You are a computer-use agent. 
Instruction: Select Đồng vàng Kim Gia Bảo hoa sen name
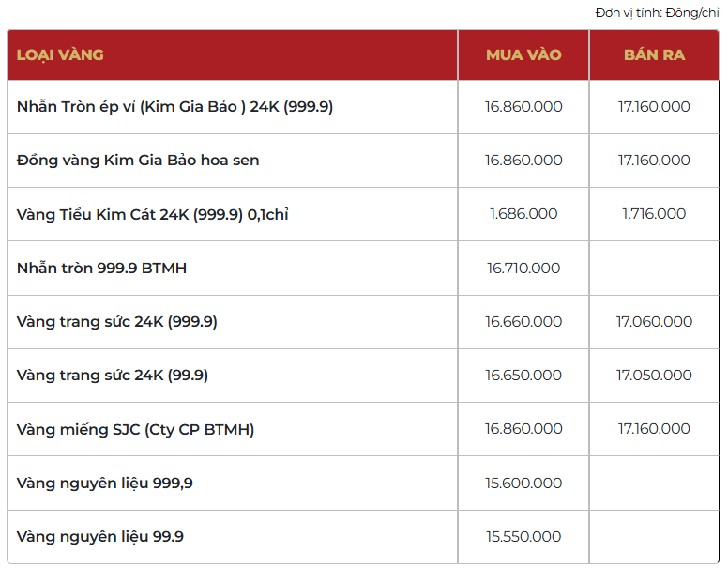tap(138, 161)
